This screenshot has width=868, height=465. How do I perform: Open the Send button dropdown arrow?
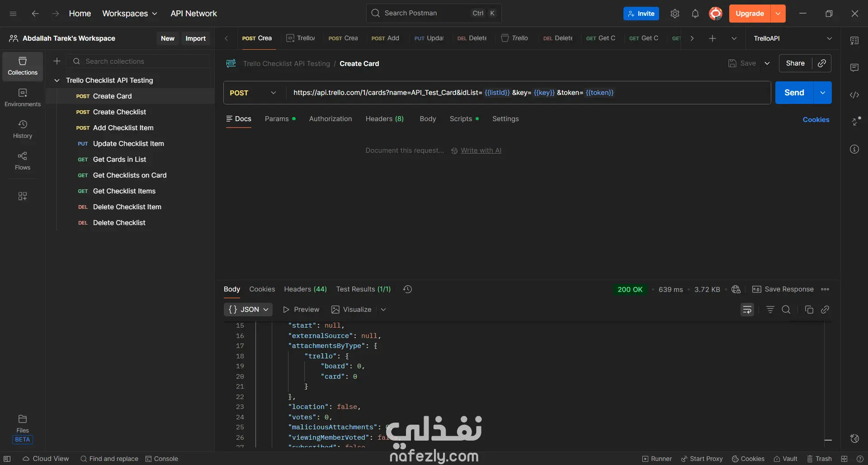coord(823,93)
